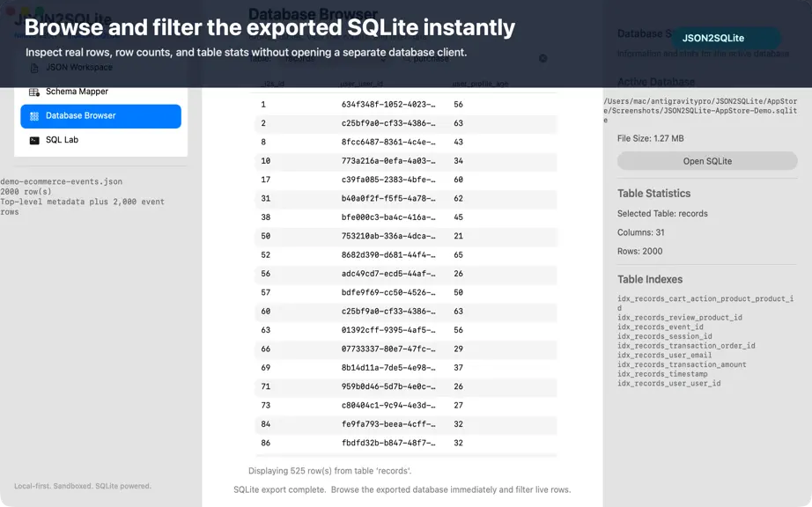Select the row with _j2s_id 31
Viewport: 812px width, 507px height.
[x=405, y=199]
